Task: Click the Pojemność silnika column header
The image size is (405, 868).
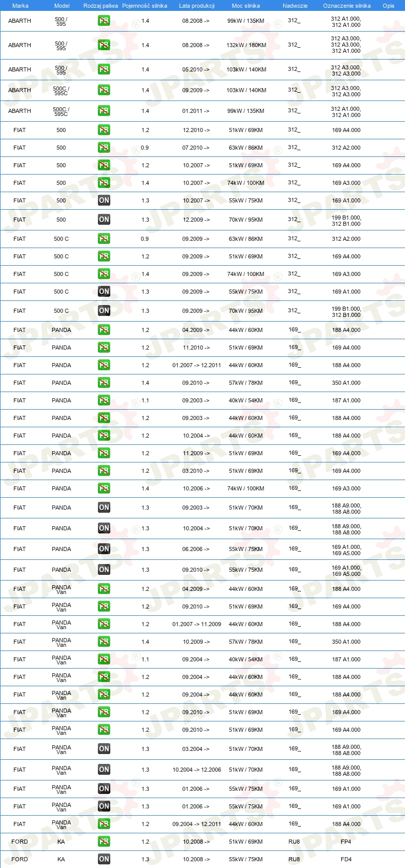Action: (145, 6)
